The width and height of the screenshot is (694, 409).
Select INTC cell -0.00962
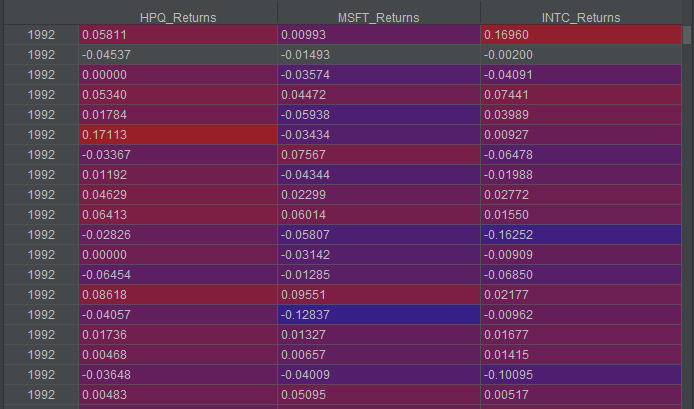[581, 315]
